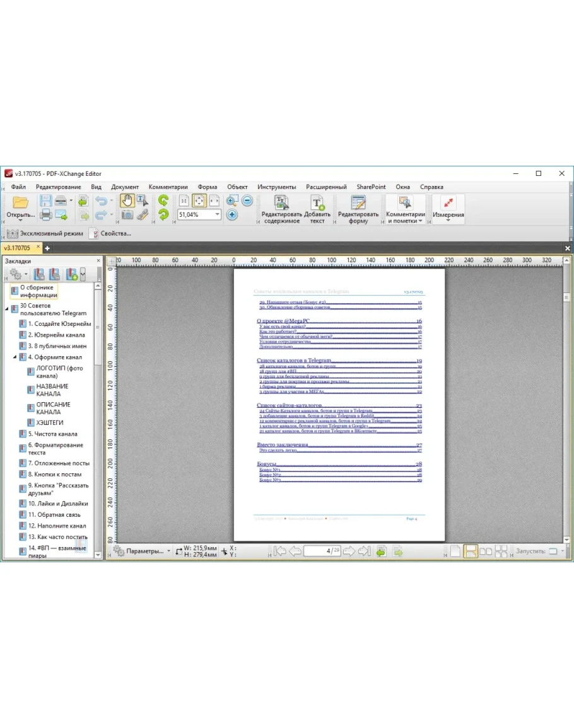Open the Инструменты menu
The width and height of the screenshot is (574, 728).
276,187
